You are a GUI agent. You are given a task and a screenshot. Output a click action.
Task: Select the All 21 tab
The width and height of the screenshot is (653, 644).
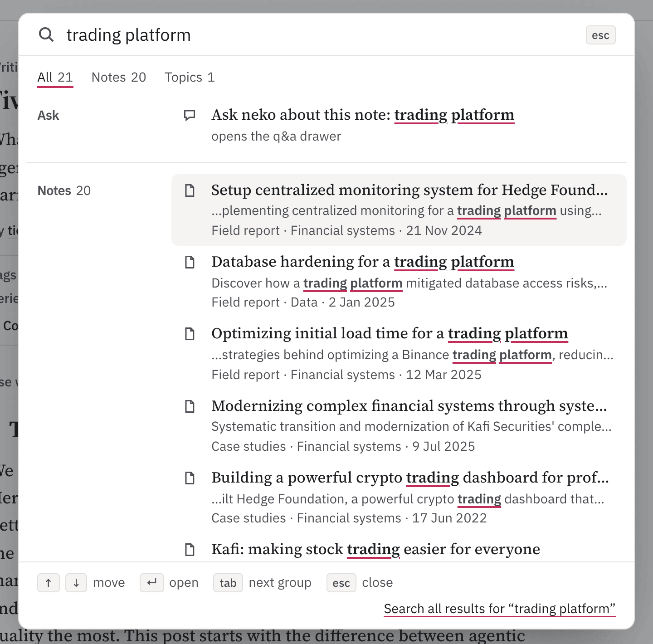(x=55, y=78)
